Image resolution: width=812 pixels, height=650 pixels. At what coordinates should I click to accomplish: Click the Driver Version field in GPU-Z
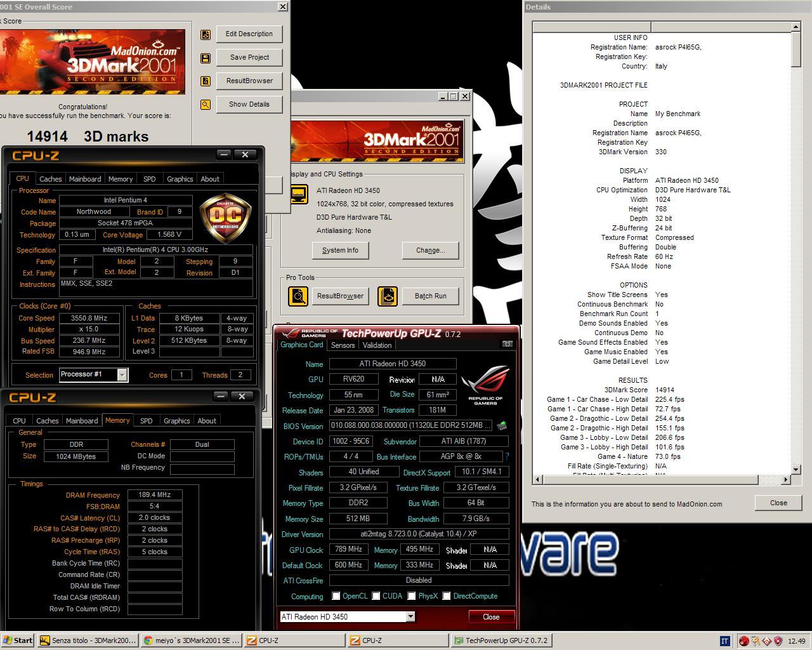point(419,534)
